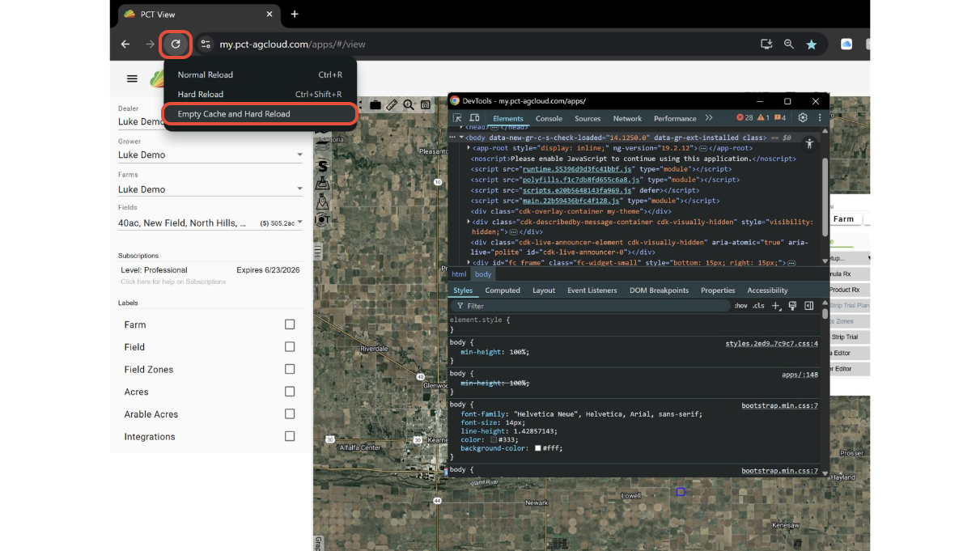Screen dimensions: 980x551
Task: Open runtime.55396d9d3fc41bbf.js script link
Action: (577, 169)
